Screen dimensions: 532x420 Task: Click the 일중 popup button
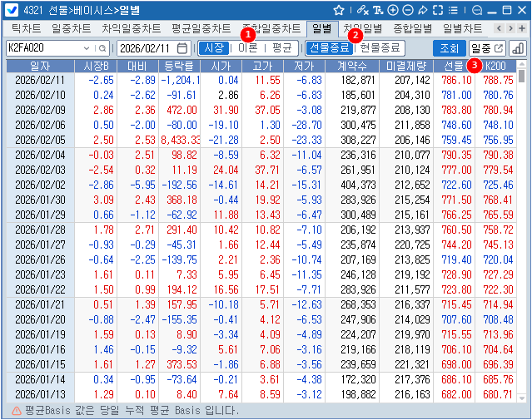[x=487, y=48]
